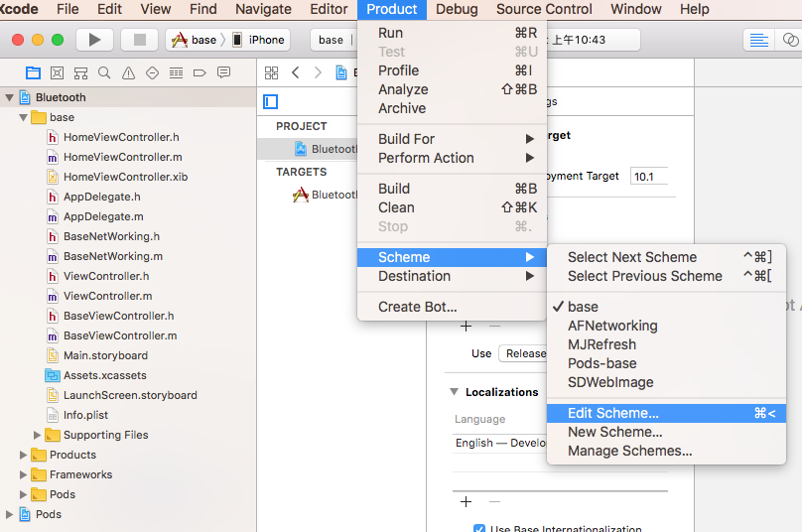Click the Stop button in toolbar

click(139, 40)
